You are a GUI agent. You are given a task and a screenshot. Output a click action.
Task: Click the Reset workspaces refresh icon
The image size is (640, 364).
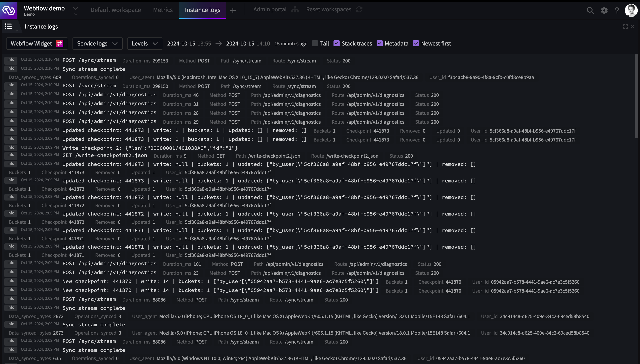[x=359, y=9]
